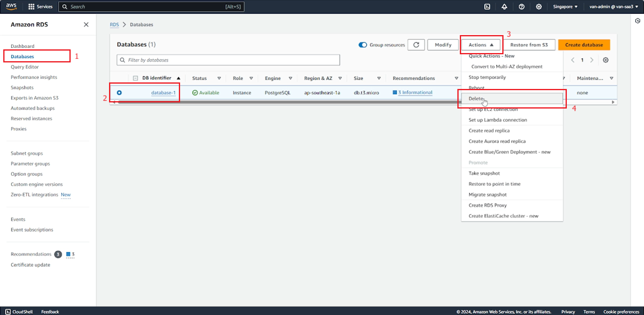Sort by Status column arrow
The image size is (644, 315).
click(219, 78)
